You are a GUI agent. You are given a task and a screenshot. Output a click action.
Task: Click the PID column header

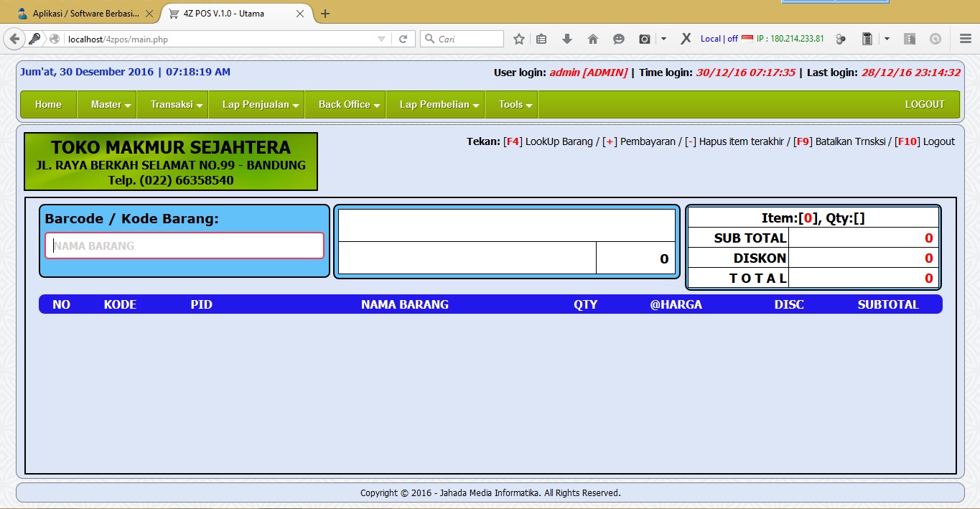click(x=202, y=304)
